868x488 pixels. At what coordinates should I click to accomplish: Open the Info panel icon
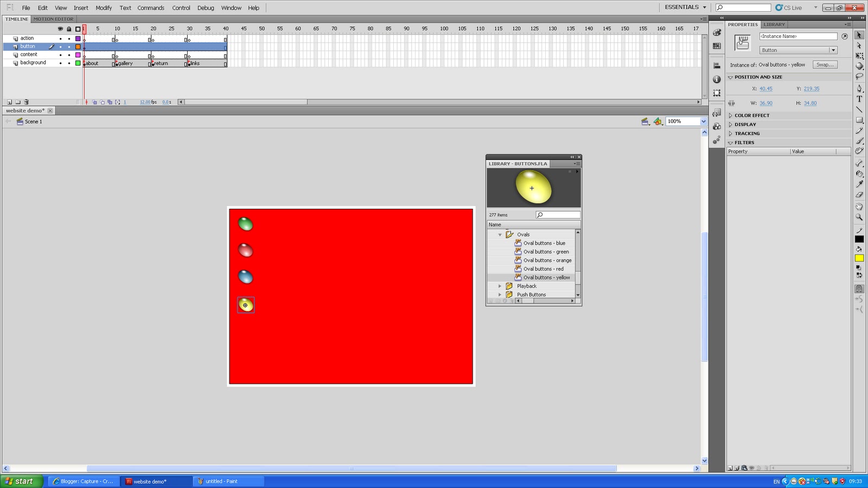coord(717,79)
